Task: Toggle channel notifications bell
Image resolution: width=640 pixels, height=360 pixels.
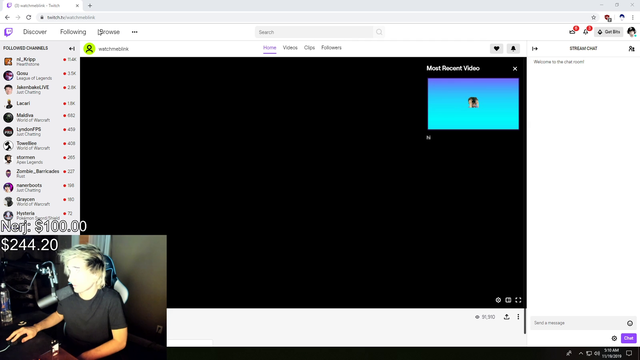Action: point(513,49)
